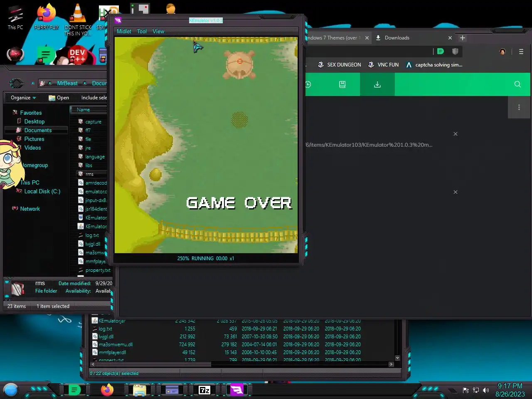This screenshot has width=532, height=399.
Task: Open 7-Zip from the taskbar
Action: click(204, 390)
